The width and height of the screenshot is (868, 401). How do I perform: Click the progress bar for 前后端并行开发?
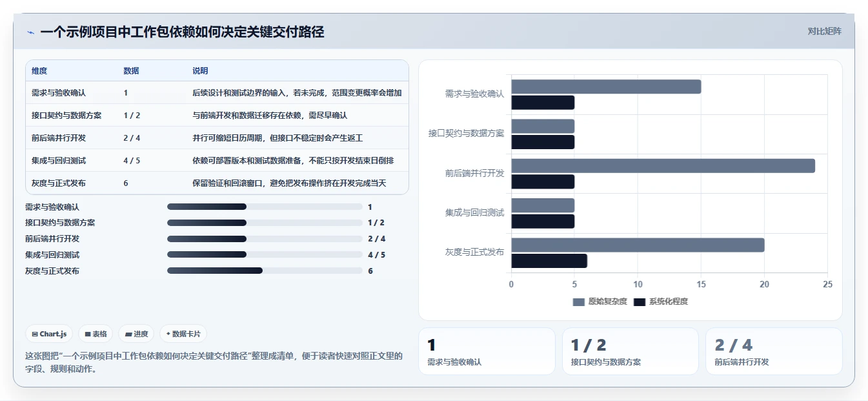(x=265, y=239)
